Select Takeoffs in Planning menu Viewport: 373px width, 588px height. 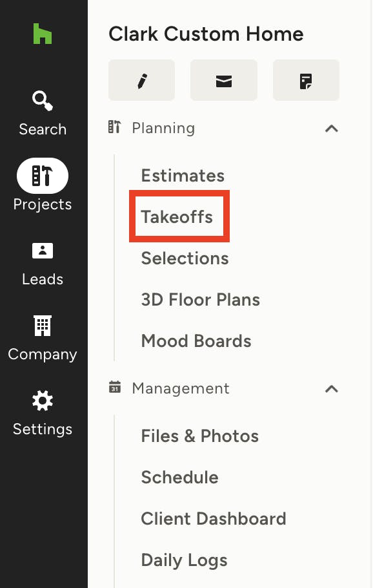pyautogui.click(x=177, y=216)
